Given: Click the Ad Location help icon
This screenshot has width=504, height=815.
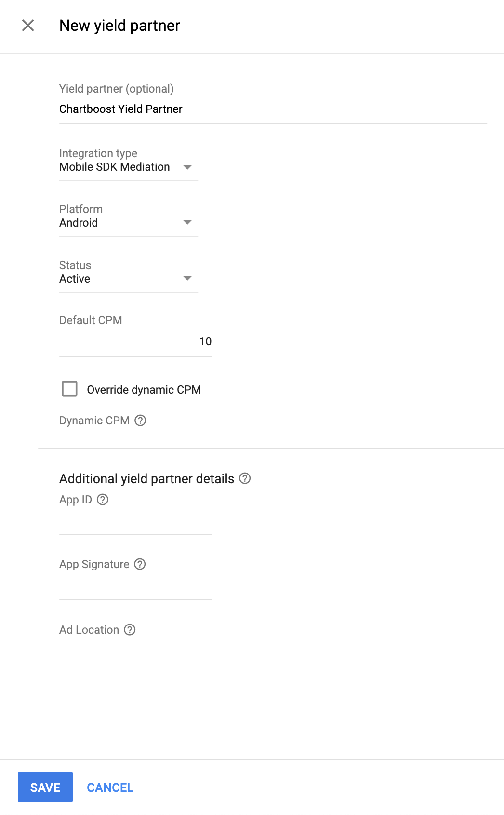Looking at the screenshot, I should 130,630.
